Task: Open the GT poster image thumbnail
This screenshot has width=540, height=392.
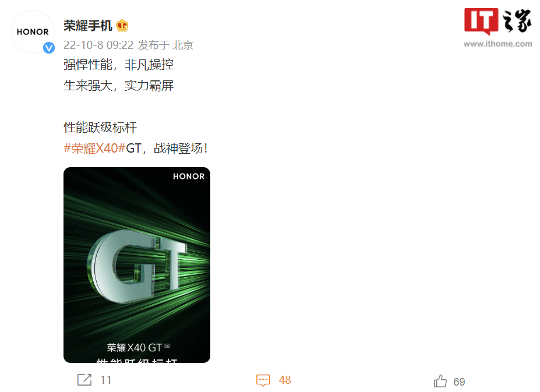Action: click(x=137, y=265)
